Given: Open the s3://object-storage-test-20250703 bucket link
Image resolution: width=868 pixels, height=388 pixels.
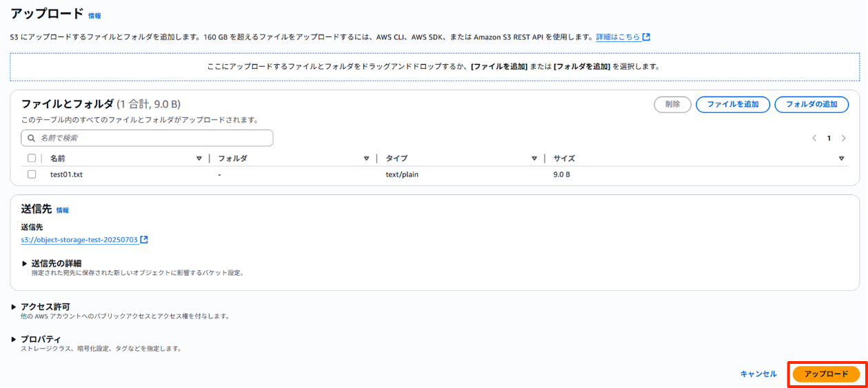Looking at the screenshot, I should 79,240.
